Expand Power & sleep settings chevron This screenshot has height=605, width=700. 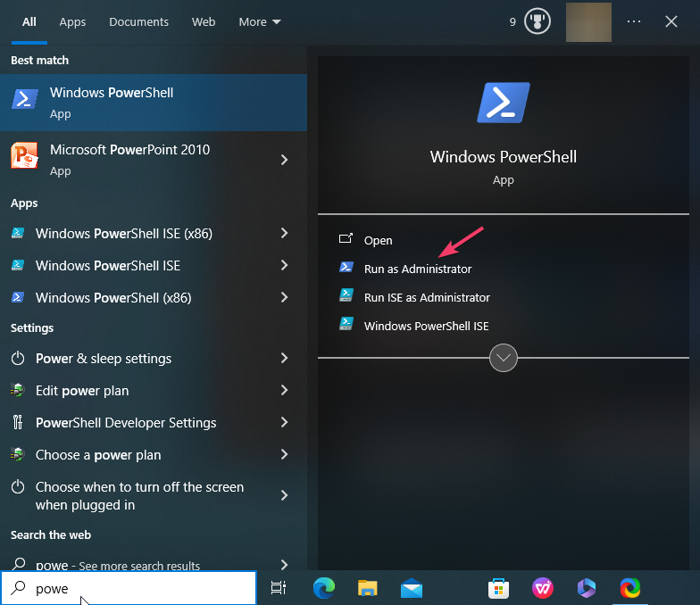point(284,358)
